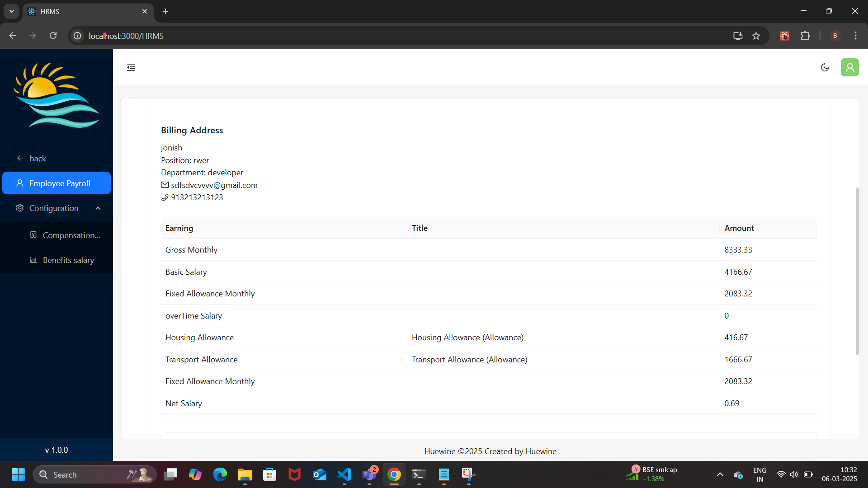868x488 pixels.
Task: Click the localhost:3000/HRMS address bar
Action: click(126, 36)
